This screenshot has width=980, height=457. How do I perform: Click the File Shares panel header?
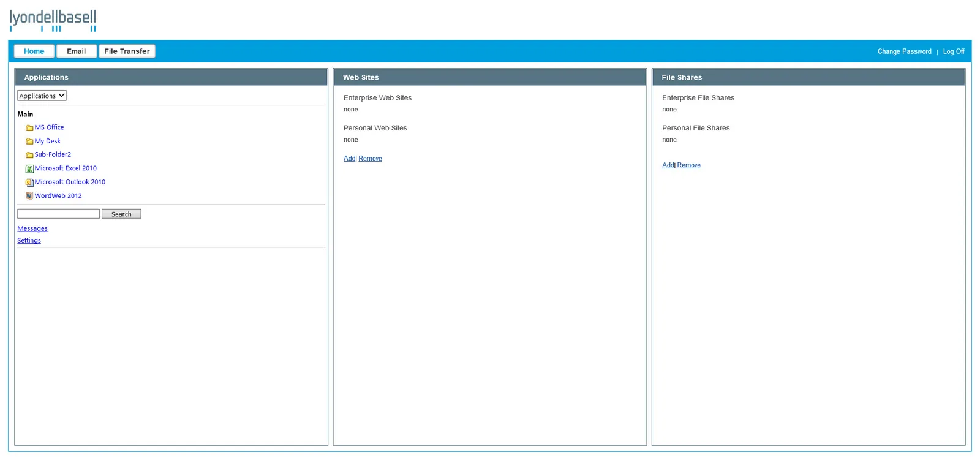click(808, 77)
